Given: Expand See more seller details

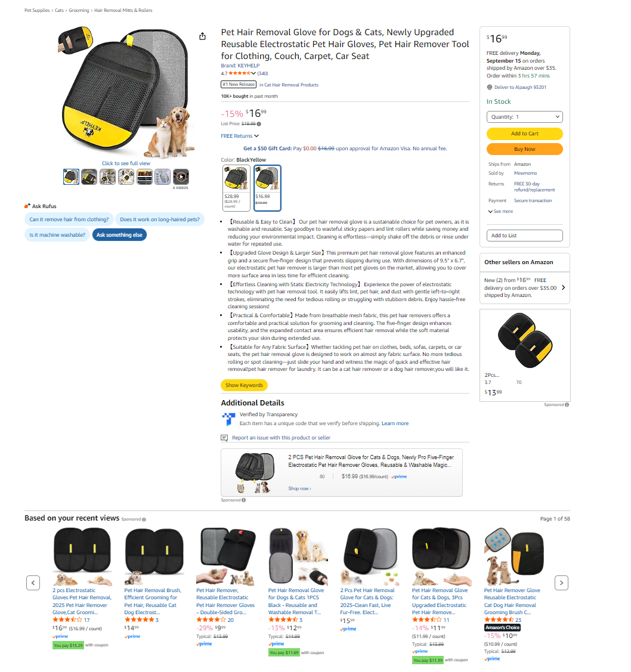Looking at the screenshot, I should tap(501, 211).
